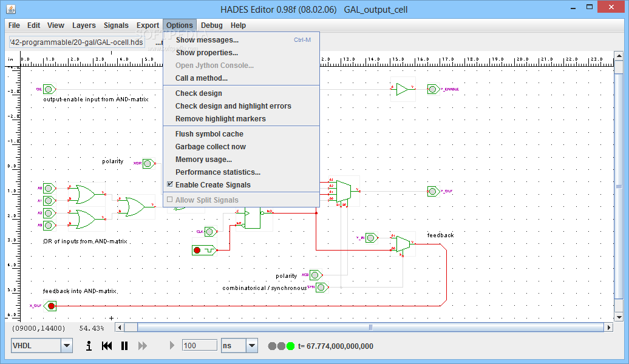Click the A1 input pin
This screenshot has width=629, height=364.
pos(49,200)
